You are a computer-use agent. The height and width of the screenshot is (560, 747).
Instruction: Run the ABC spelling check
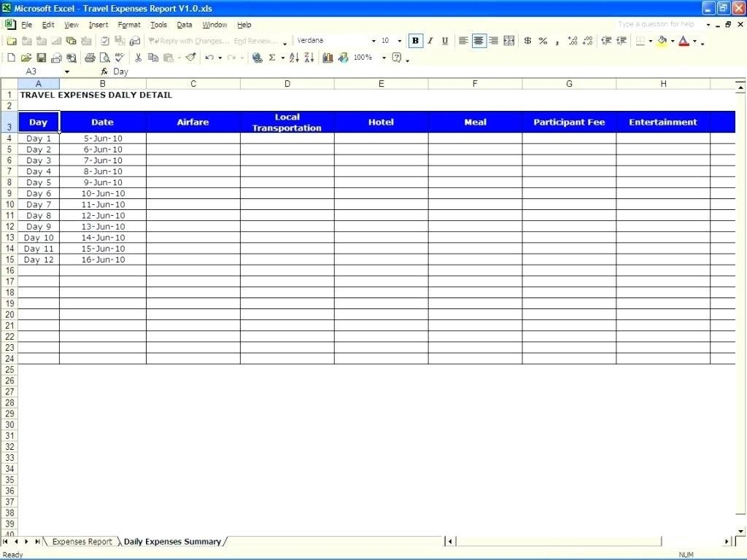pos(120,58)
